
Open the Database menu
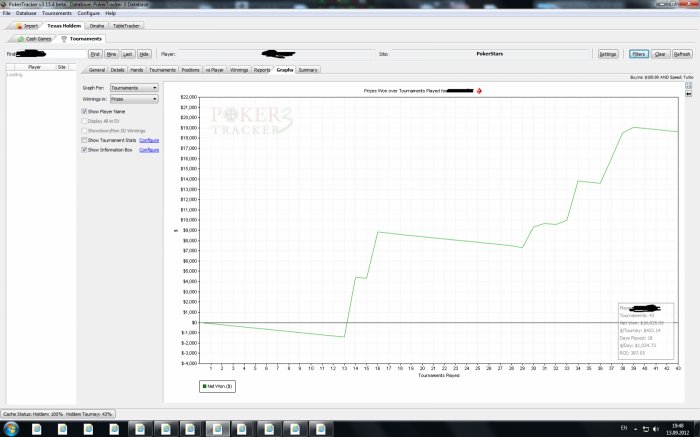pyautogui.click(x=26, y=13)
